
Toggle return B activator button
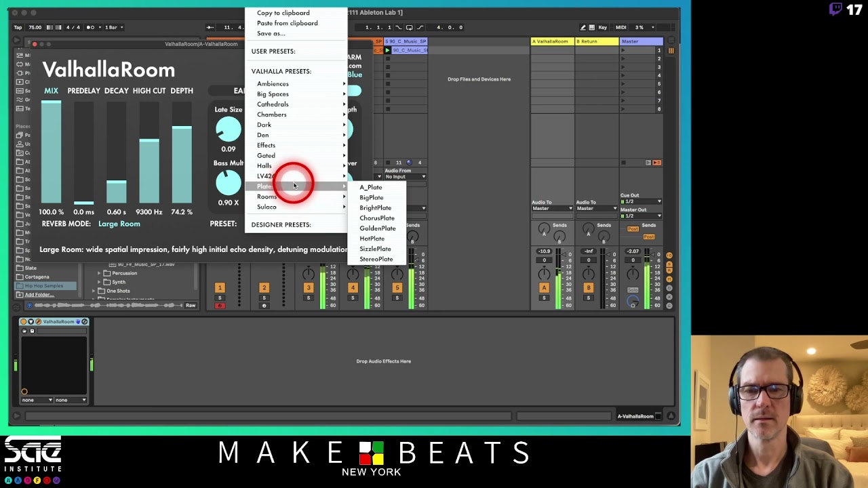pos(589,288)
